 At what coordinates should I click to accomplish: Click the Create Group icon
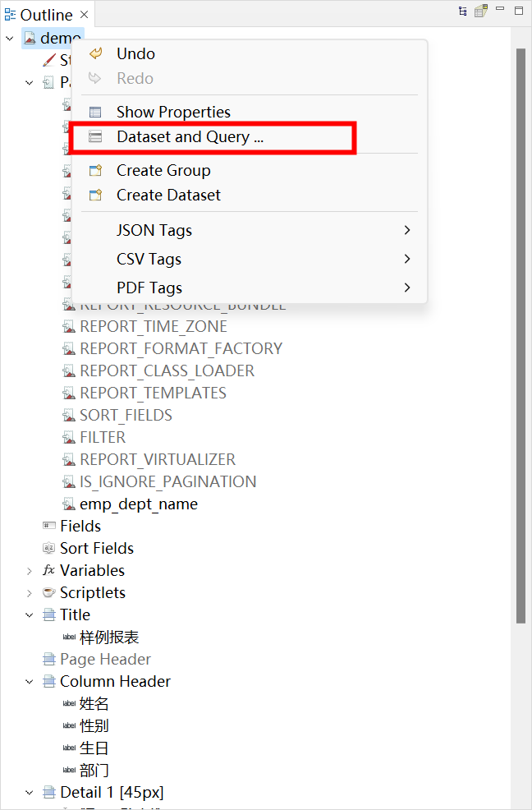(96, 171)
